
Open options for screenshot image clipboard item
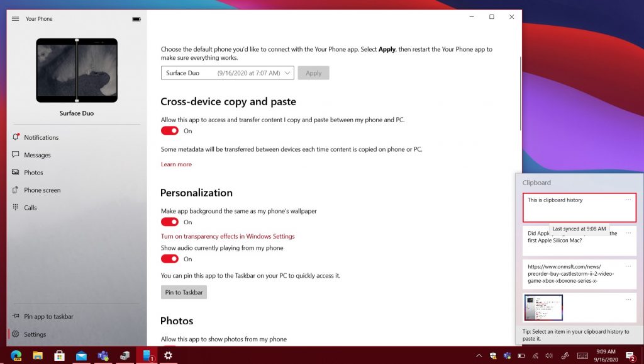628,299
